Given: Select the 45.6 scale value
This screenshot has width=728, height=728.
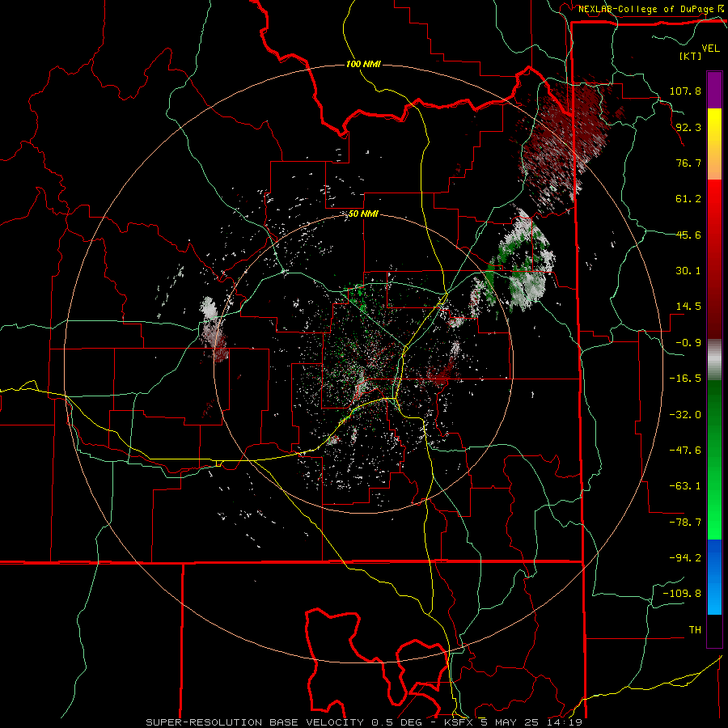Looking at the screenshot, I should pos(688,235).
